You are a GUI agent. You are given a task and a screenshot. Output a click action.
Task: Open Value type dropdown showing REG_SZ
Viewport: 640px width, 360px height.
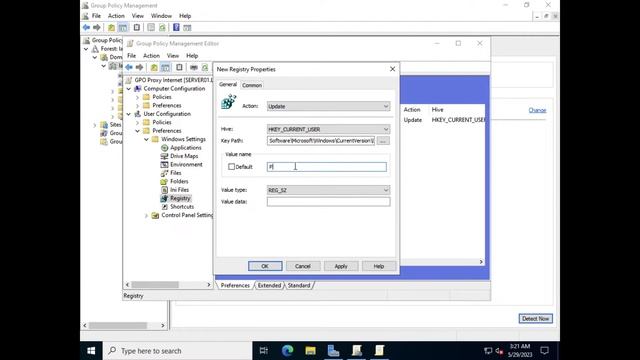coord(329,190)
